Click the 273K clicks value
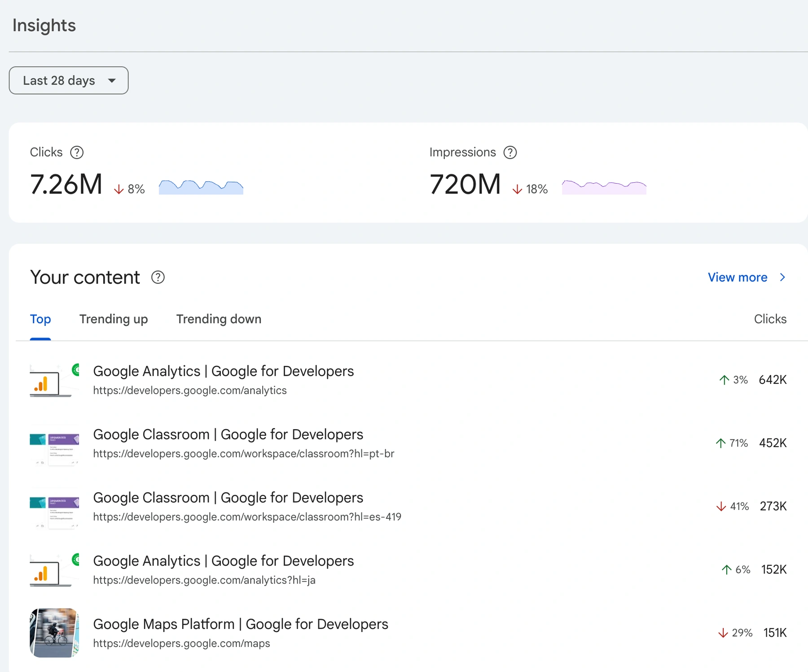This screenshot has height=672, width=808. [773, 506]
